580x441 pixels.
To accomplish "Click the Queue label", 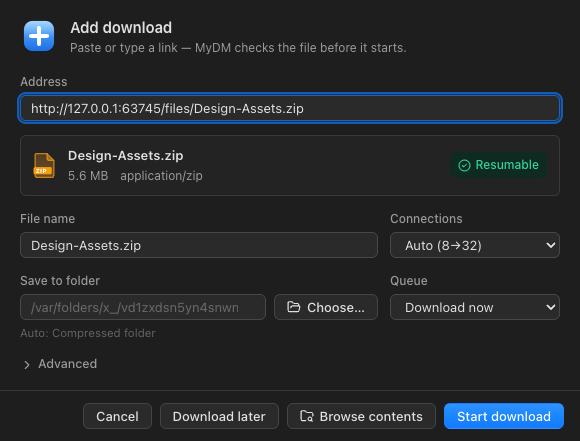I will pyautogui.click(x=409, y=281).
